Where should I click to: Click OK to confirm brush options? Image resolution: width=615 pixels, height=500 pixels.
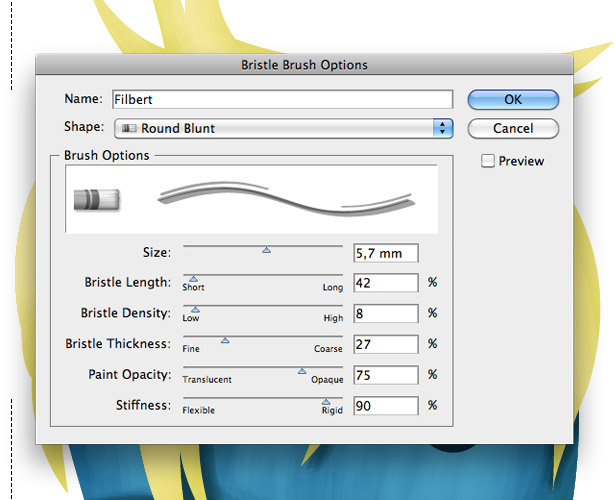(513, 100)
